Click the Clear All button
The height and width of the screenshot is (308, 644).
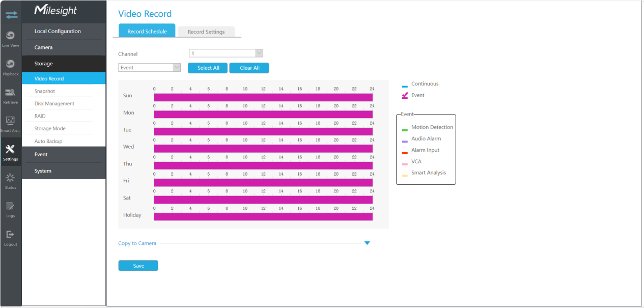click(x=249, y=68)
